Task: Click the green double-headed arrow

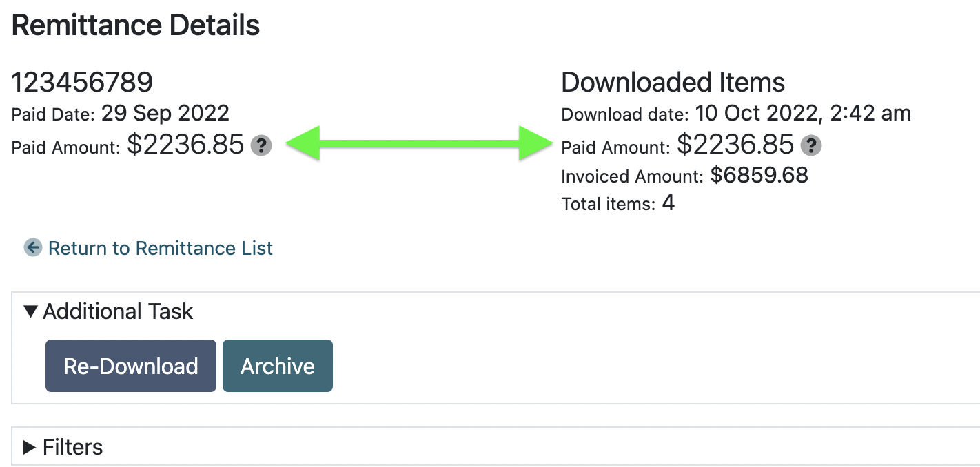Action: [x=420, y=143]
